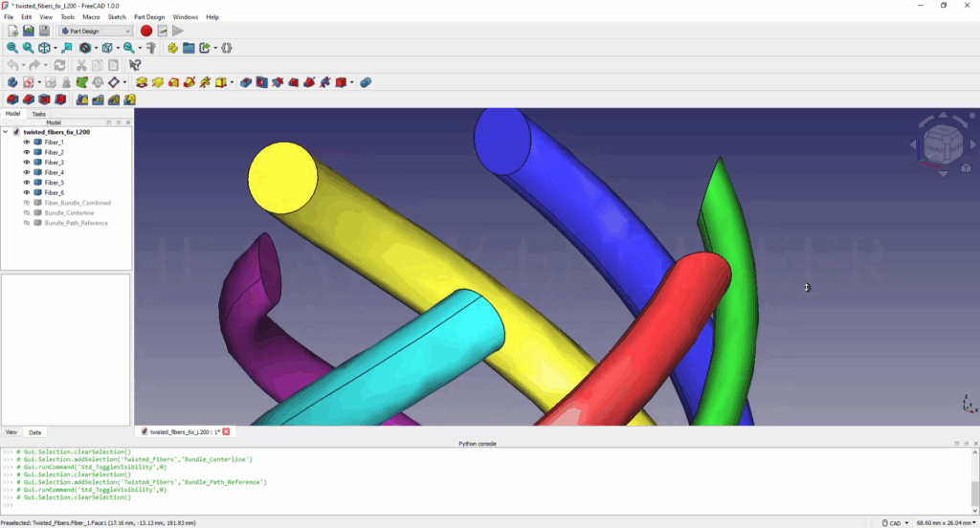This screenshot has width=980, height=528.
Task: Open the Part Design menu
Action: [x=149, y=17]
